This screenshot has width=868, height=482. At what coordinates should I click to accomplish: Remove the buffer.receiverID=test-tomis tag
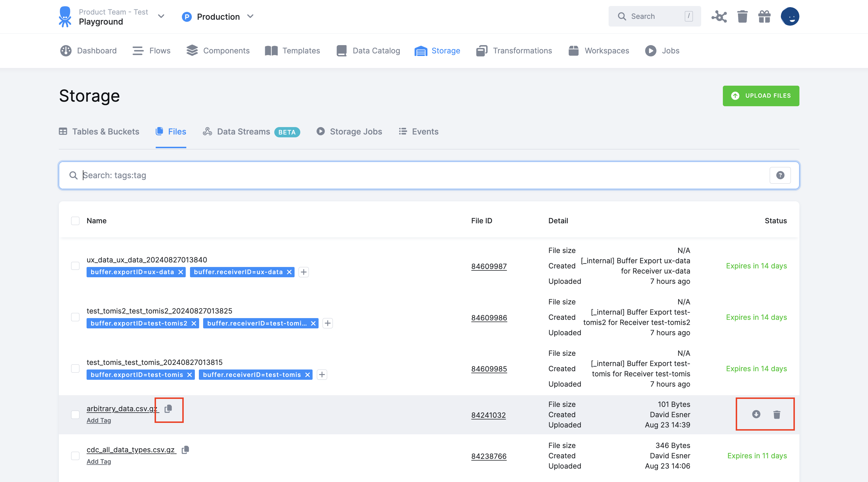307,375
